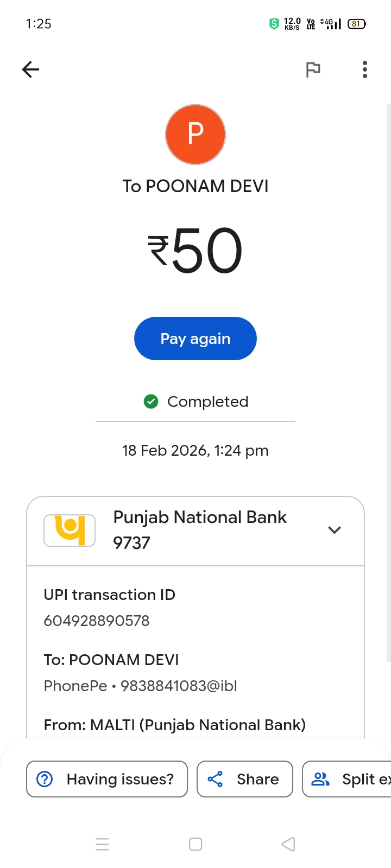
Task: Tap the Android recent apps menu icon
Action: [102, 844]
